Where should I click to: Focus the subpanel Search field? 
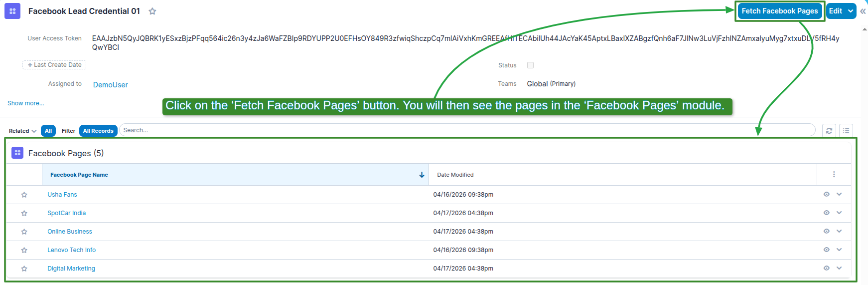tap(467, 130)
